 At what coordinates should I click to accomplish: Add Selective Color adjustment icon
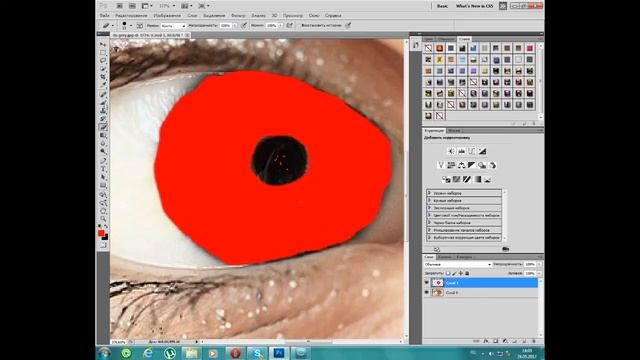487,179
